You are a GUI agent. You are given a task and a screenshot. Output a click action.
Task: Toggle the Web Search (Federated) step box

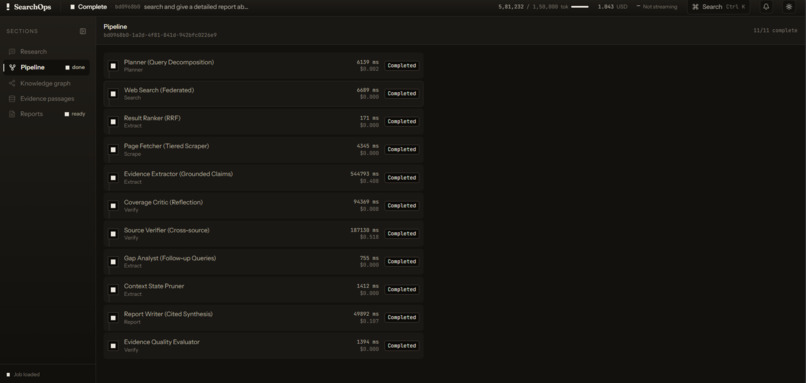pyautogui.click(x=113, y=94)
